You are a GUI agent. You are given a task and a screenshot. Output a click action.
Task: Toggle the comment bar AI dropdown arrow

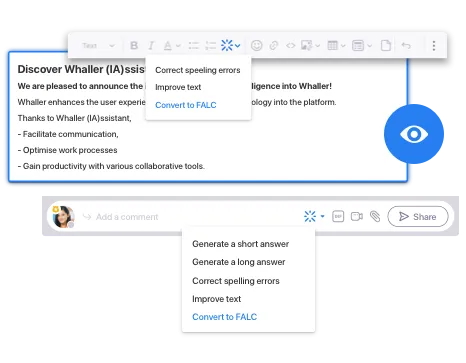tap(322, 216)
